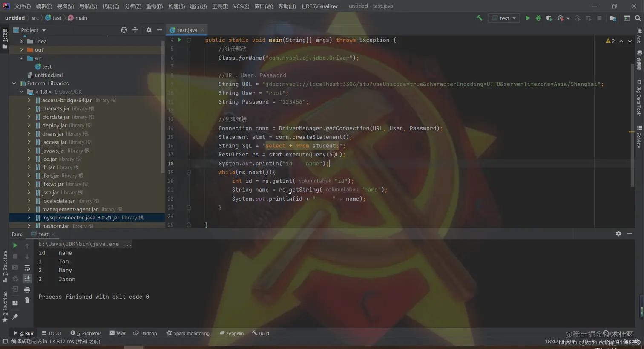The height and width of the screenshot is (349, 644).
Task: Stop the running process in top toolbar
Action: point(599,18)
